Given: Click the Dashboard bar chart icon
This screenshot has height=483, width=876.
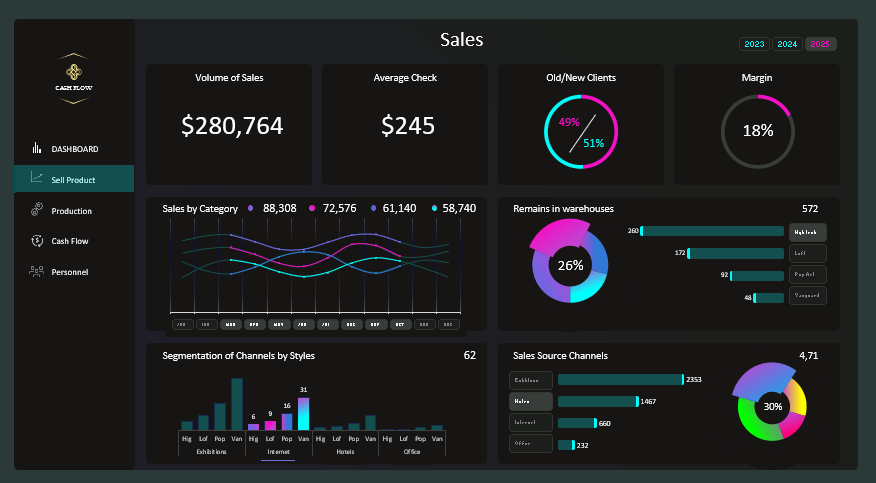Looking at the screenshot, I should 36,148.
